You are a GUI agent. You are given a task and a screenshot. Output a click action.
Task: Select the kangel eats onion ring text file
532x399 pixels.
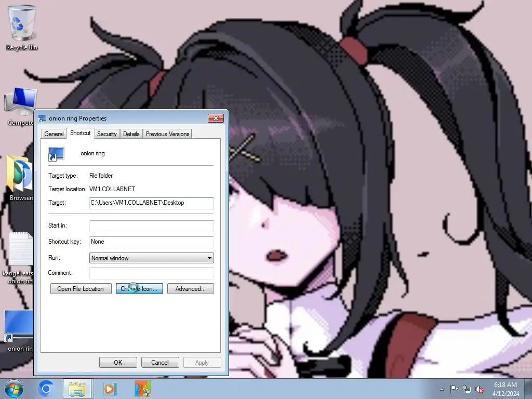pyautogui.click(x=19, y=257)
